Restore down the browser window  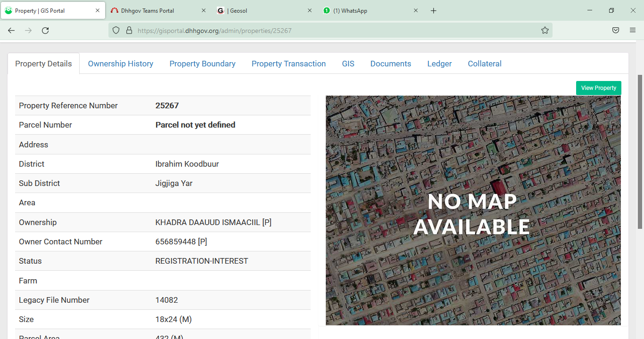click(x=611, y=10)
